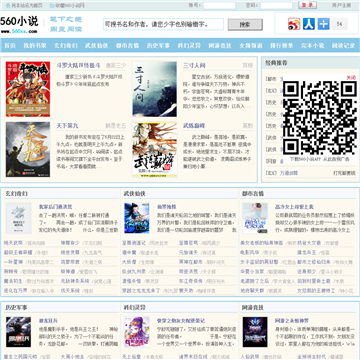Open 魔法初生 link in 玄幻奇幻 list
This screenshot has height=360, width=360.
click(x=13, y=281)
